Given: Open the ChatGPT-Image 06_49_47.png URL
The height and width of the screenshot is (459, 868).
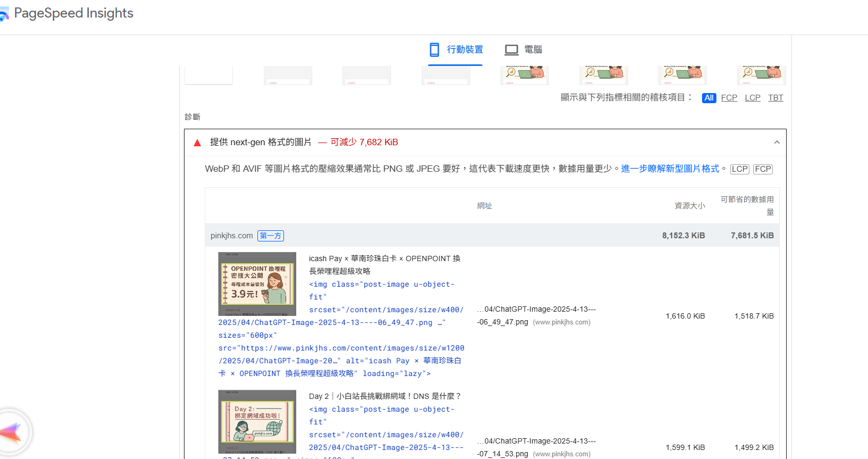Looking at the screenshot, I should click(536, 315).
